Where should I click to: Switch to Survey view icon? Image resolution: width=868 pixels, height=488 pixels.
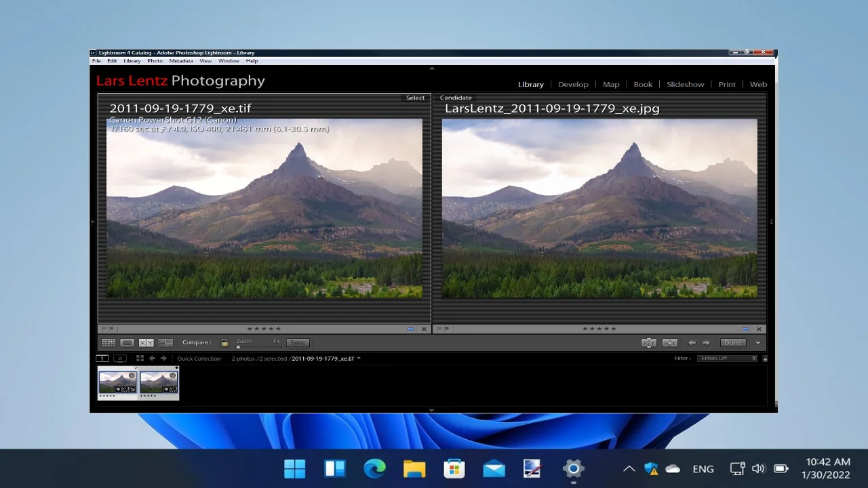point(165,343)
